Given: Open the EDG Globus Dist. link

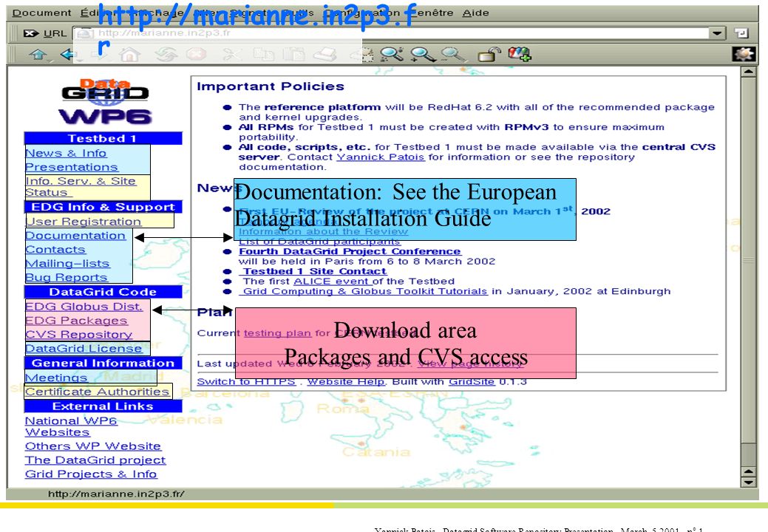Looking at the screenshot, I should click(x=84, y=307).
